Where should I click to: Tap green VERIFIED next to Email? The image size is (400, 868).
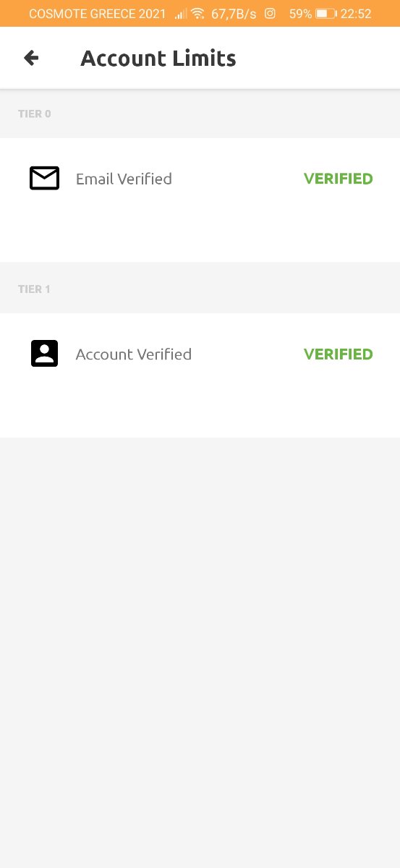click(x=338, y=179)
